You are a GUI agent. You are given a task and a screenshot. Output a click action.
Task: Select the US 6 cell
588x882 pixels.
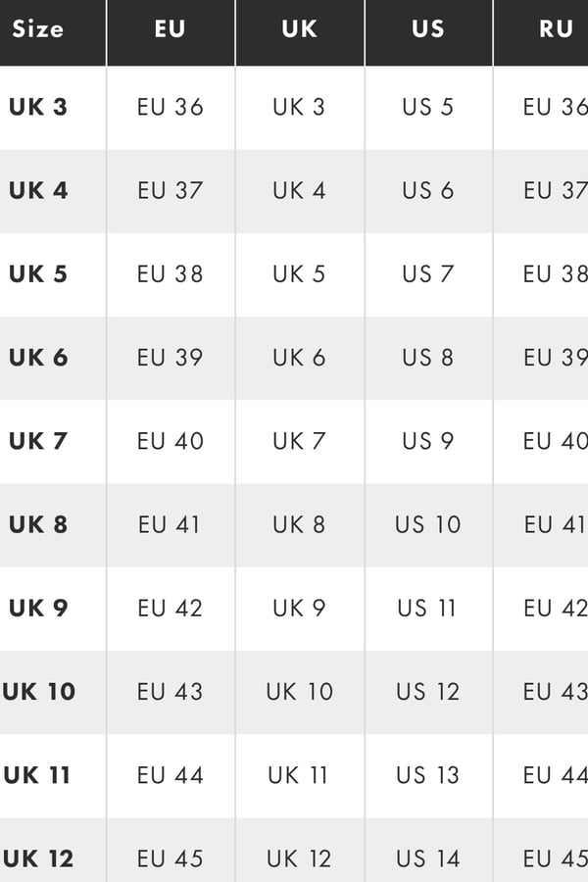427,190
